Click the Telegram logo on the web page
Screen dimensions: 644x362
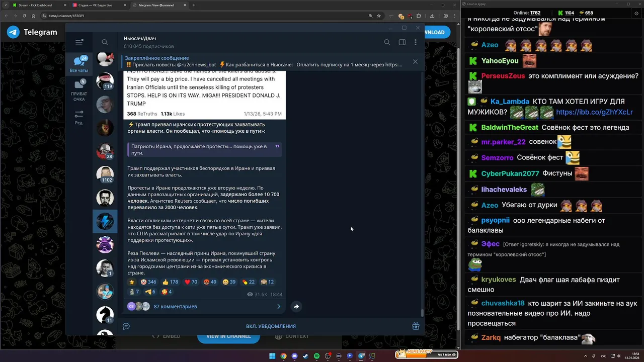(32, 32)
